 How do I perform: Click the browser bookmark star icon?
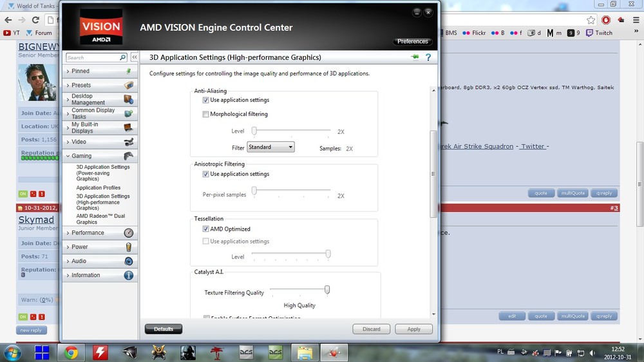[x=591, y=20]
